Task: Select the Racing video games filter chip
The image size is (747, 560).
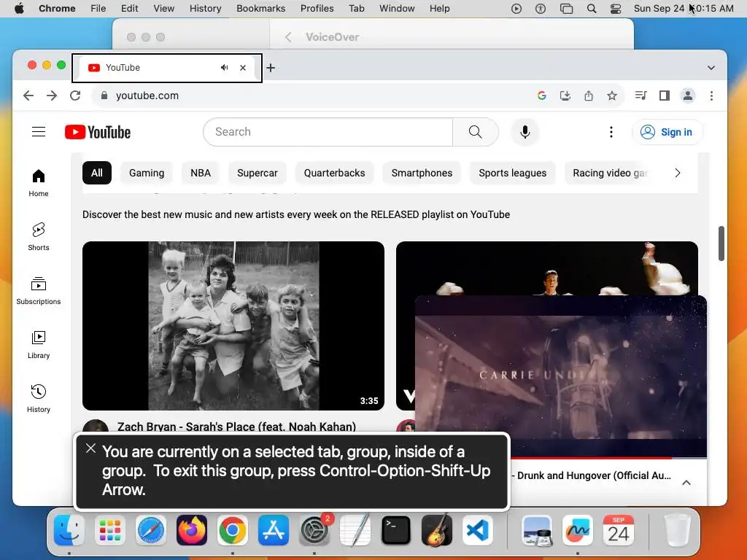Action: point(609,173)
